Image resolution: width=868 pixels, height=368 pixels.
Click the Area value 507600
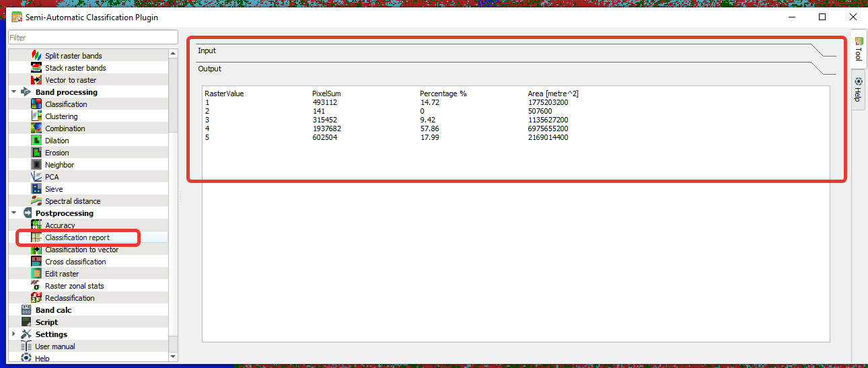click(x=540, y=111)
